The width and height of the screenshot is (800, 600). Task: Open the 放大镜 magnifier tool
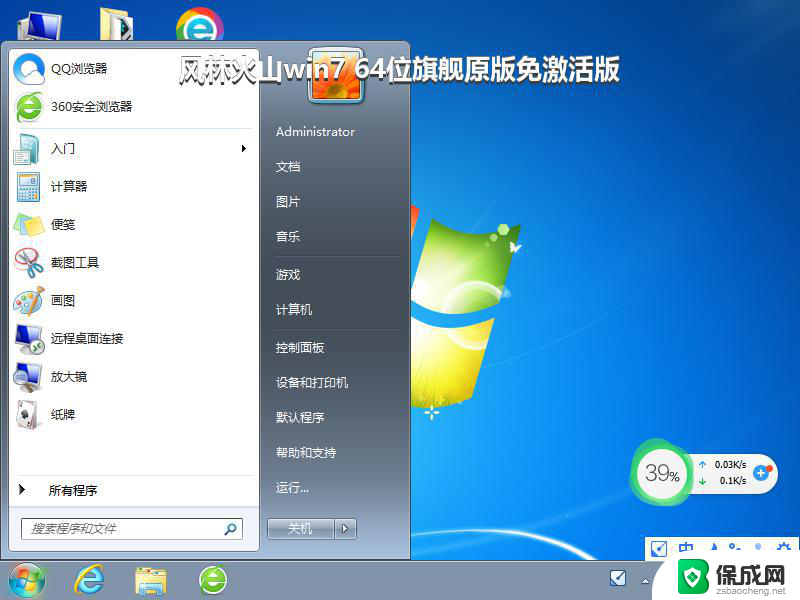[x=132, y=377]
